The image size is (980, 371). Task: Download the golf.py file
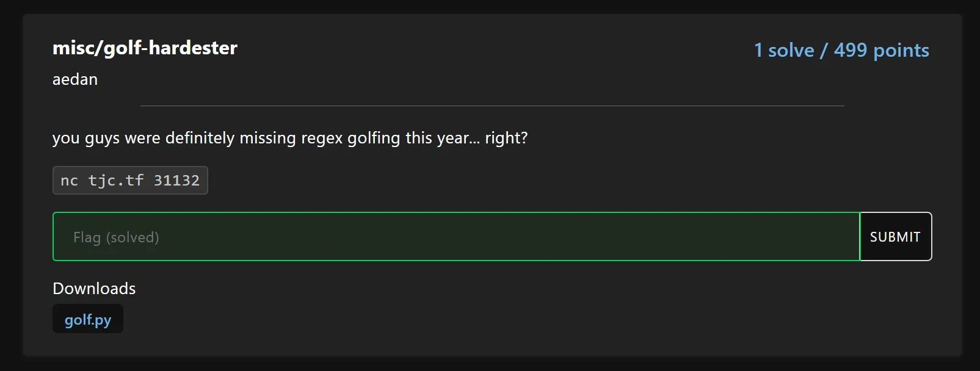tap(88, 319)
